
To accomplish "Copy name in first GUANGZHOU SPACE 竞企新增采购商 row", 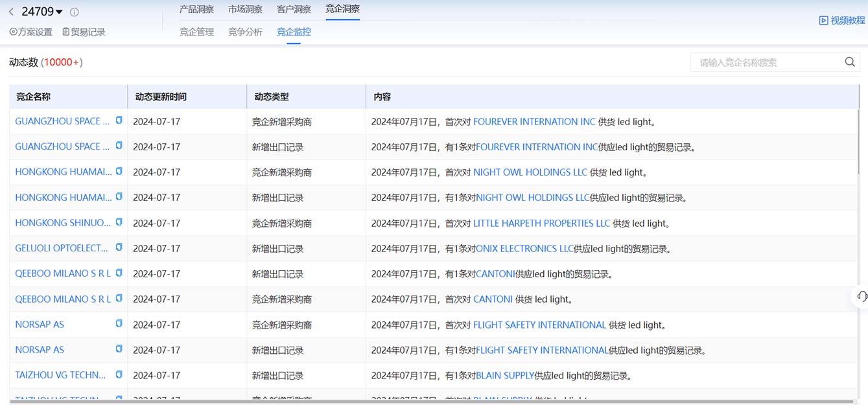I will pyautogui.click(x=119, y=121).
